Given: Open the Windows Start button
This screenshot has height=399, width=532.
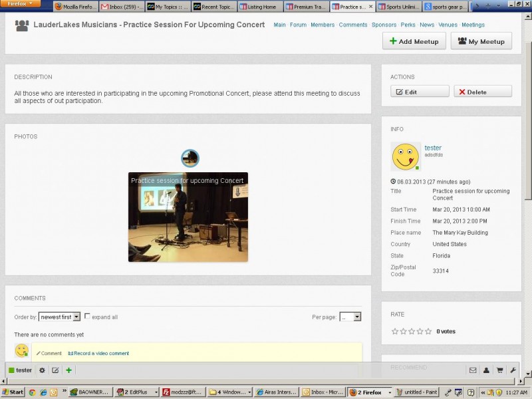Looking at the screenshot, I should 13,392.
